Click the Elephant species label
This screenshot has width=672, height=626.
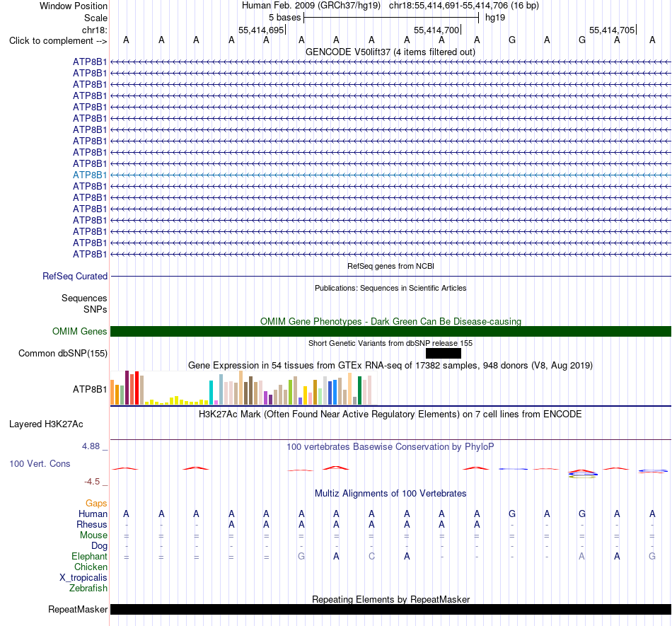point(89,556)
